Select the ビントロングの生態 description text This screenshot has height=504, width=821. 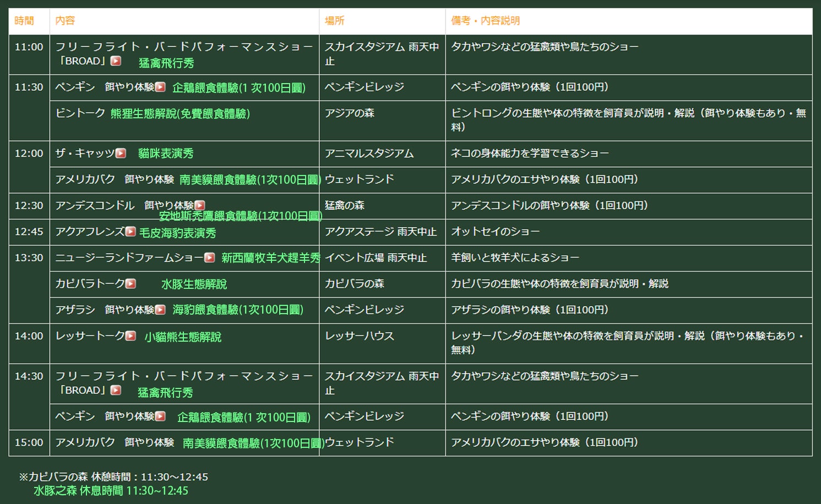click(x=628, y=120)
